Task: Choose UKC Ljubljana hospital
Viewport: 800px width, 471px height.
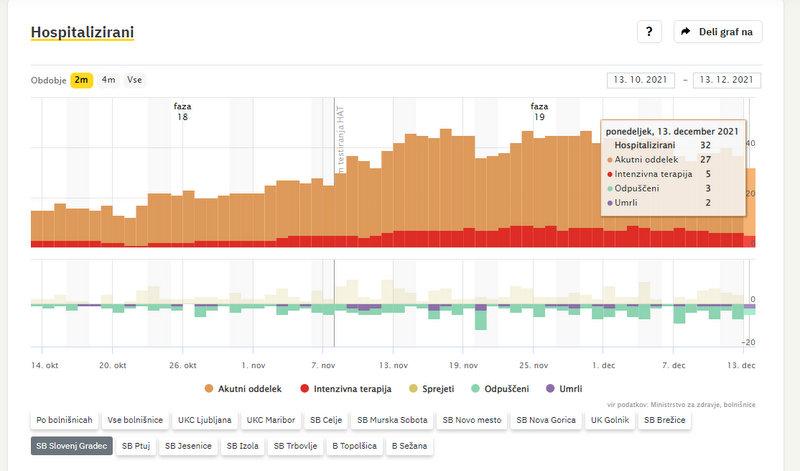Action: (207, 420)
